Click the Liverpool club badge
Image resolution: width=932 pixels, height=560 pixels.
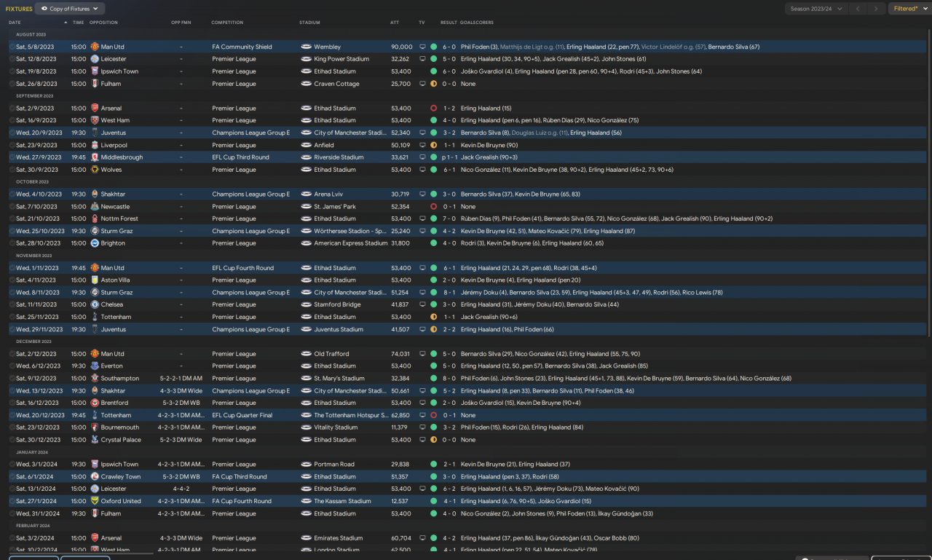point(94,145)
